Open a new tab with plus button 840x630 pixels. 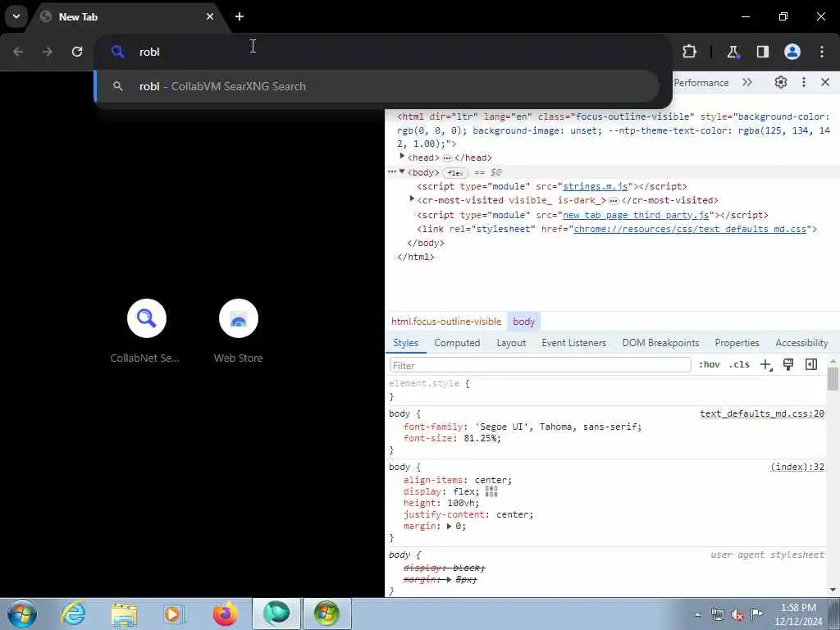click(240, 16)
